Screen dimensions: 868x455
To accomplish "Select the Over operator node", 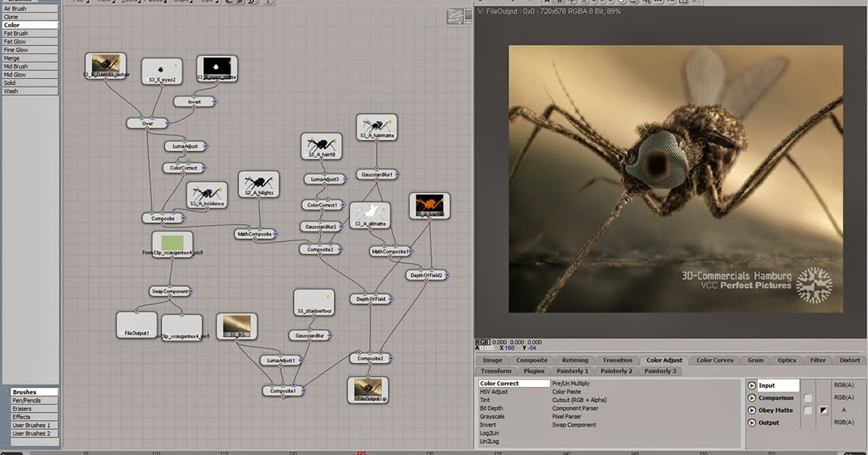I will 147,124.
